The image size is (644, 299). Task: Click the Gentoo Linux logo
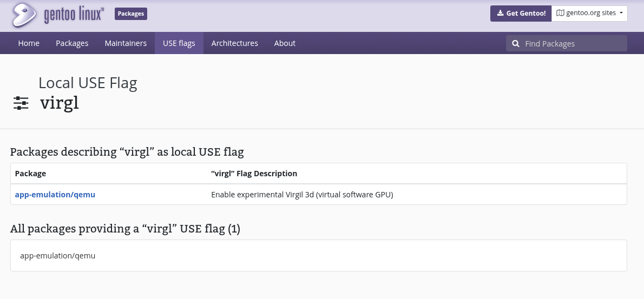58,16
